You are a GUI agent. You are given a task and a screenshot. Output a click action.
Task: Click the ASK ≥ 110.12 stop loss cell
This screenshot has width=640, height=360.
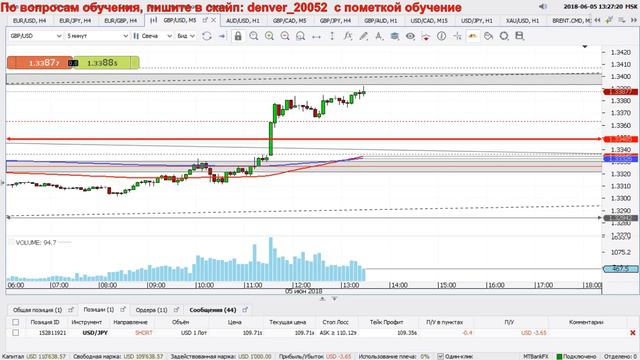point(338,333)
